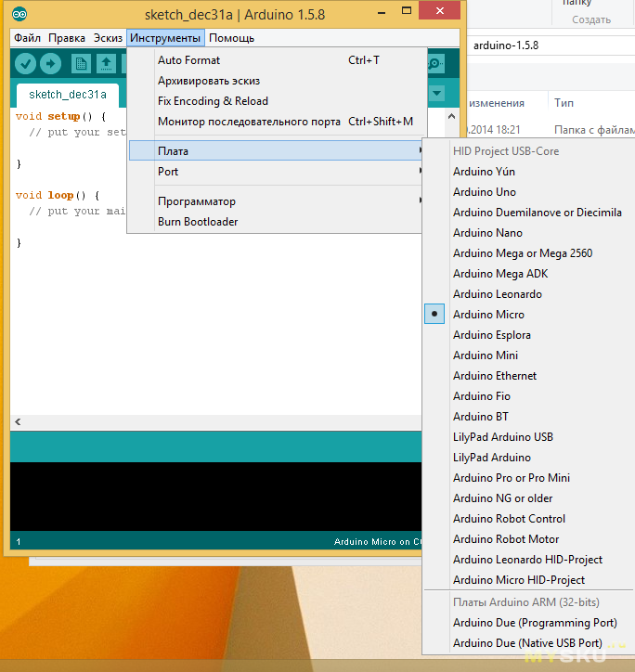Select Arduino Leonardo board
Image resolution: width=635 pixels, height=672 pixels.
point(528,294)
